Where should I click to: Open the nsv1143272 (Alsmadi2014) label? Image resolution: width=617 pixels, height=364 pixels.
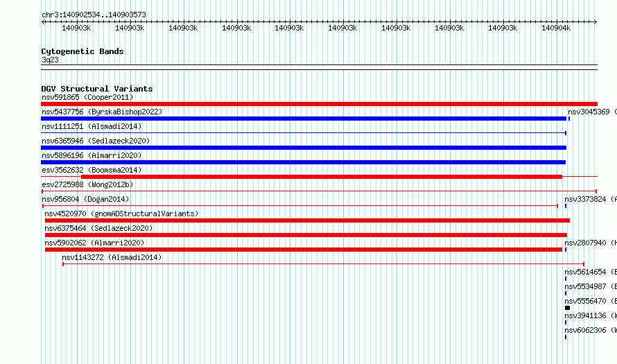(x=112, y=257)
